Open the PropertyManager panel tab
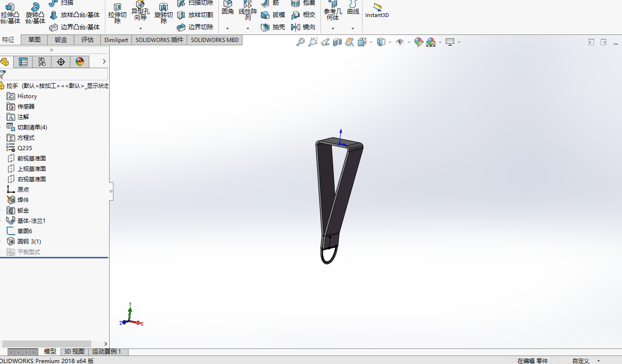Image resolution: width=622 pixels, height=364 pixels. pyautogui.click(x=23, y=62)
